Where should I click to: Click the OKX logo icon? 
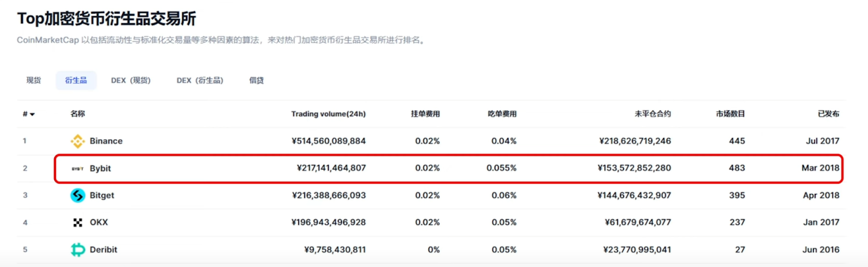78,223
